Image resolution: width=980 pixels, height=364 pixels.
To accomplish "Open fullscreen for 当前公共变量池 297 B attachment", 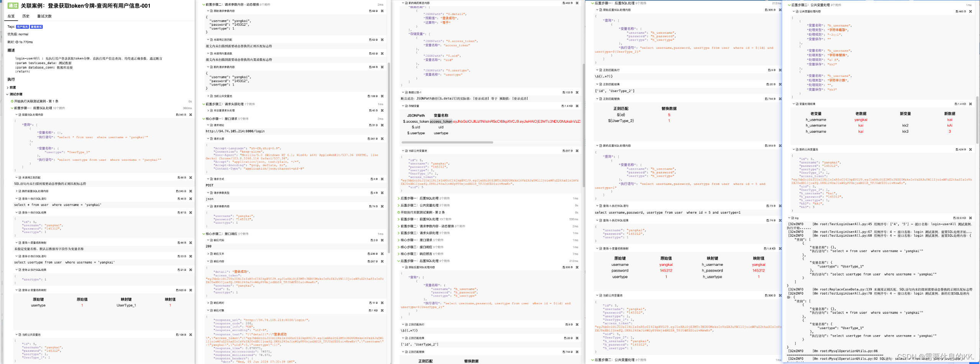I will [x=577, y=151].
